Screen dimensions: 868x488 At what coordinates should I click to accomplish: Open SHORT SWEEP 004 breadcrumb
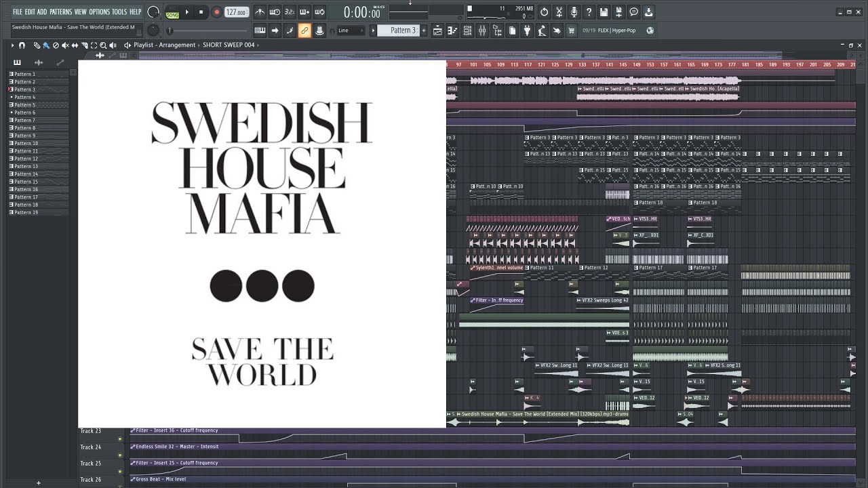(229, 45)
